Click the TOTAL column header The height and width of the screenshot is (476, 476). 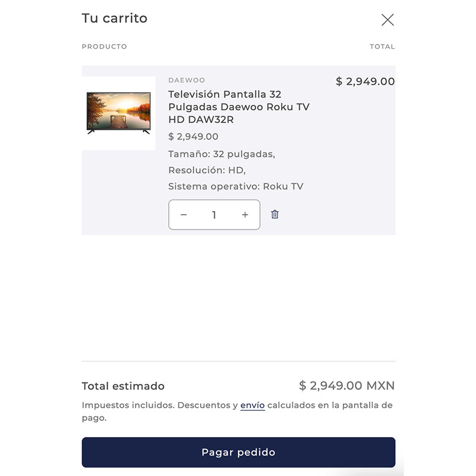tap(382, 46)
